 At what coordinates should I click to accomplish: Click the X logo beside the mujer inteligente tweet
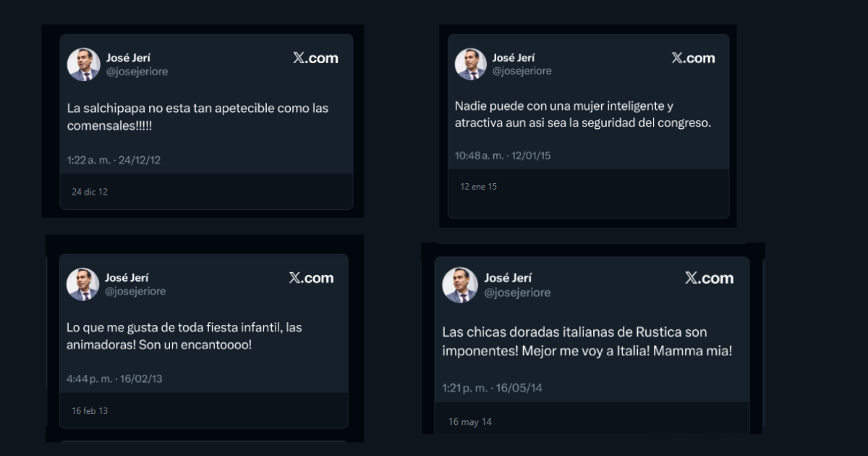692,57
